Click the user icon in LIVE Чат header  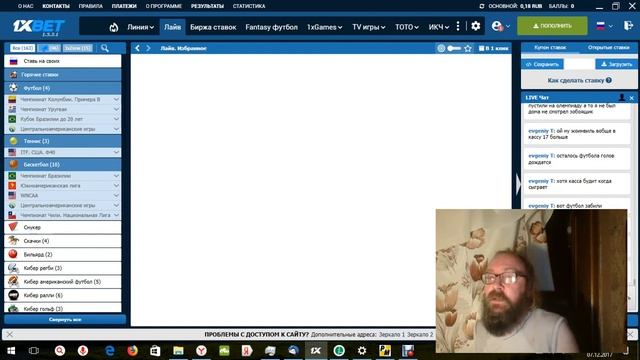coord(622,98)
